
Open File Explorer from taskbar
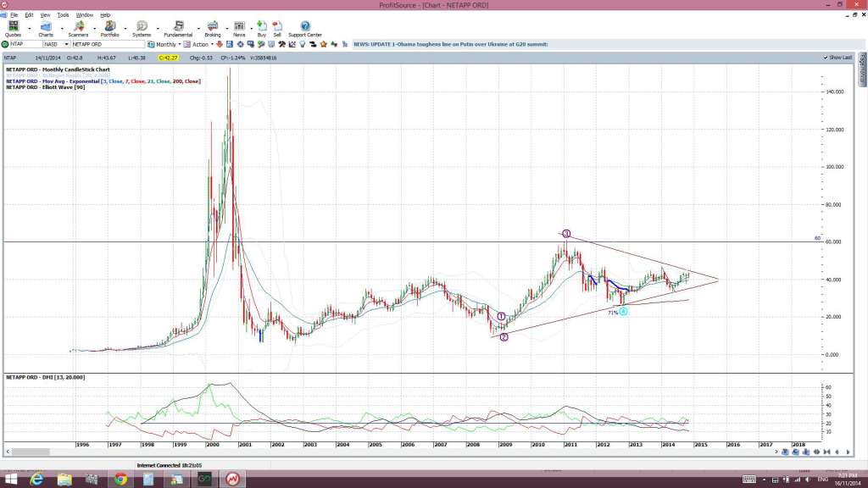point(64,480)
